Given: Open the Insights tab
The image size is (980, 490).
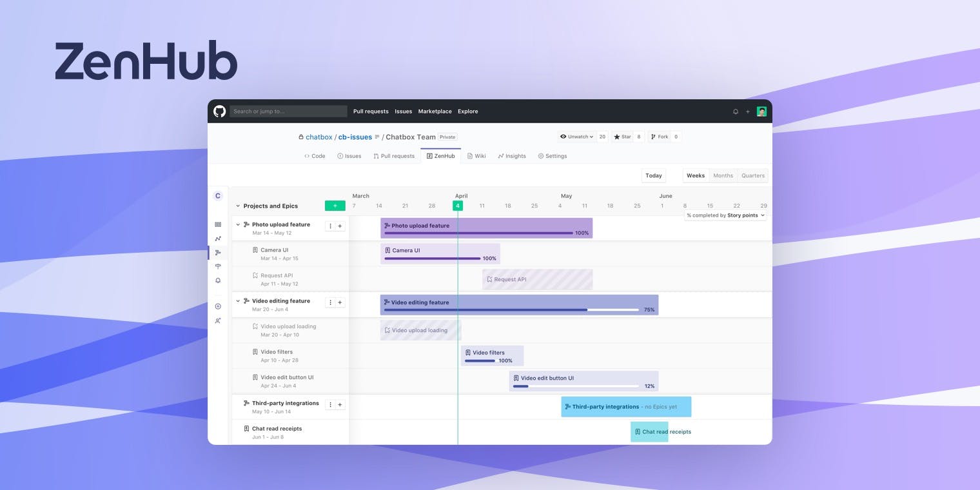Looking at the screenshot, I should [x=512, y=156].
